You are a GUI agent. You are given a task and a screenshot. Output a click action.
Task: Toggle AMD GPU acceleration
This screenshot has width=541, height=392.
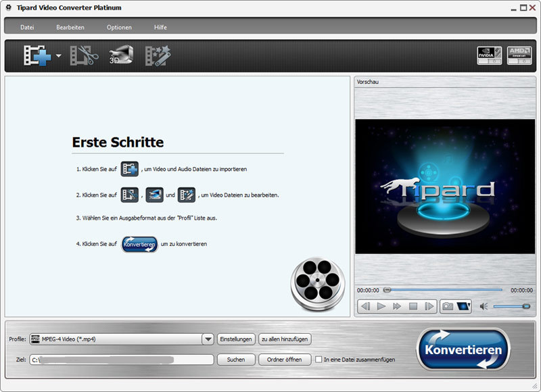[x=519, y=55]
